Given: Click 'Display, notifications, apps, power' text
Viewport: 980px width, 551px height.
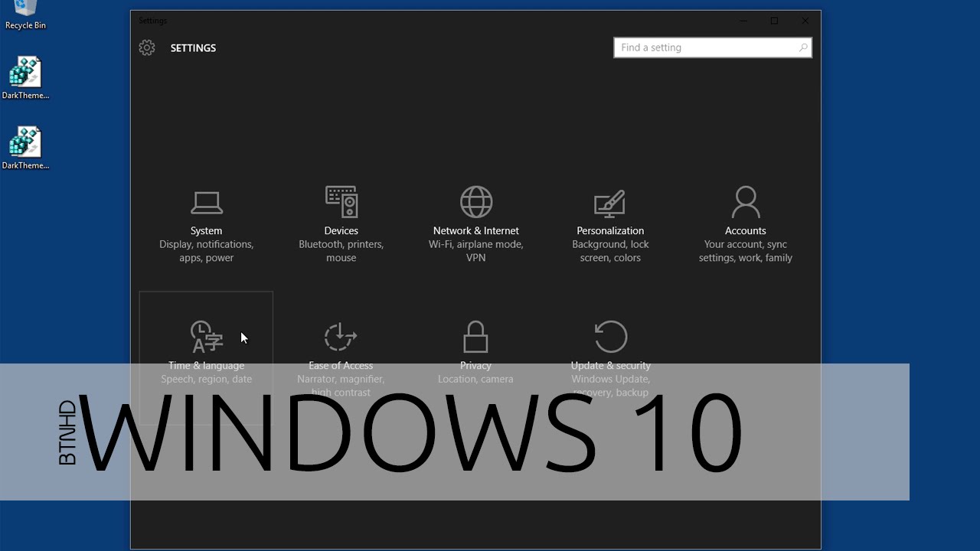Looking at the screenshot, I should coord(206,251).
